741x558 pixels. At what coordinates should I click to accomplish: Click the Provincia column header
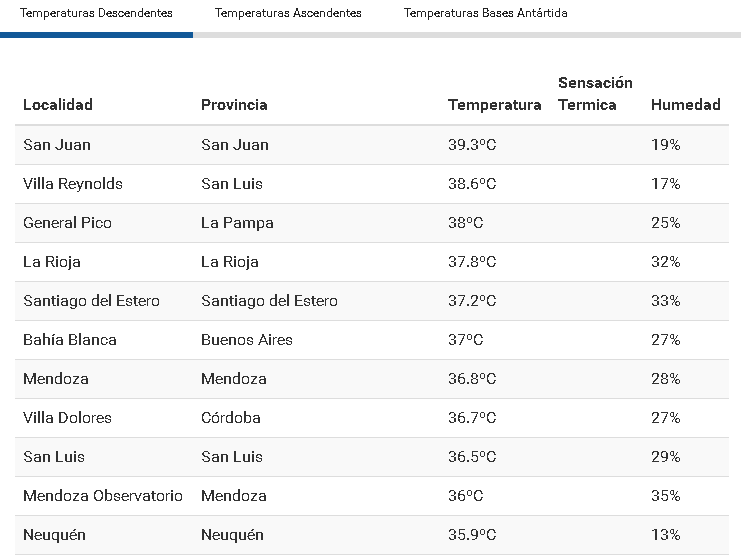pos(234,104)
